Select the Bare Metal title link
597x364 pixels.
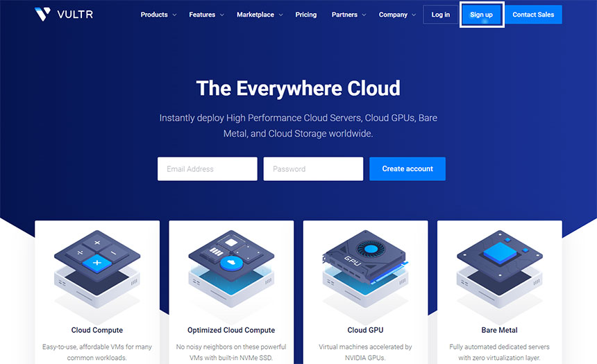499,330
